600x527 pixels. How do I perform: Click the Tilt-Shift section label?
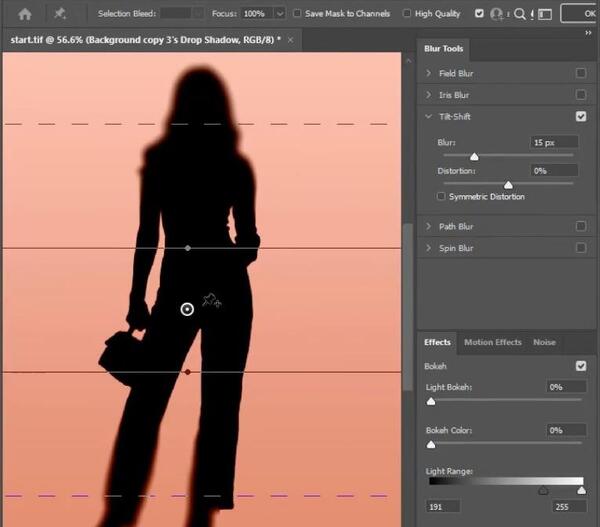click(x=455, y=116)
